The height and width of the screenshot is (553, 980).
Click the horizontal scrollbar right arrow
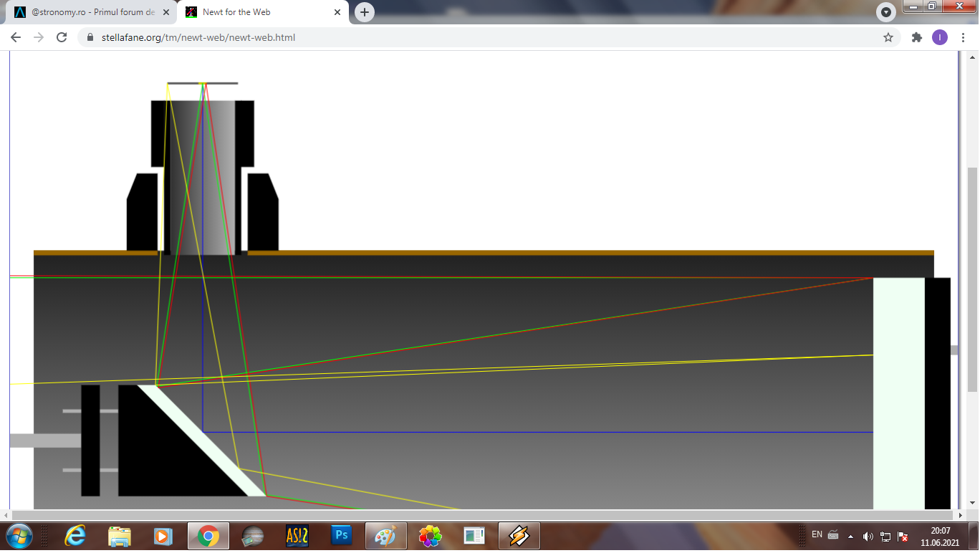[961, 515]
